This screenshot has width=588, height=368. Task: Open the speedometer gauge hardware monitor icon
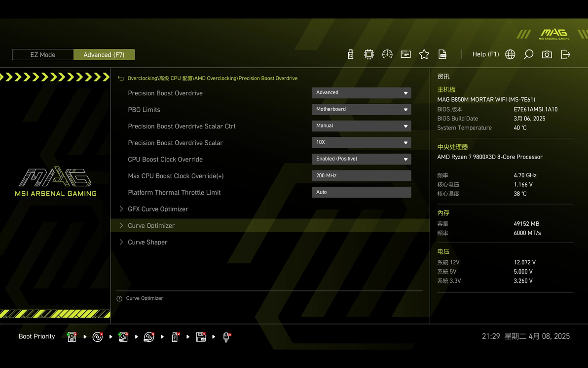[x=387, y=54]
